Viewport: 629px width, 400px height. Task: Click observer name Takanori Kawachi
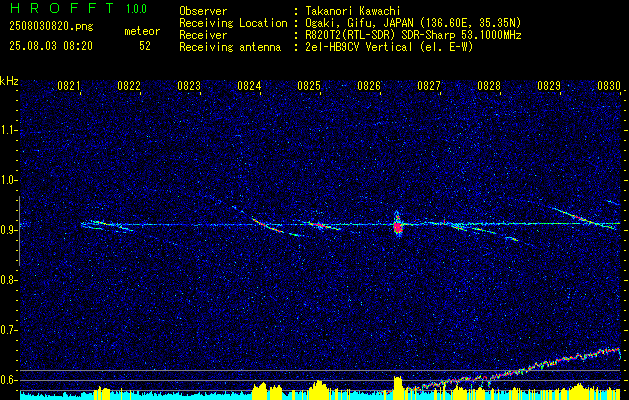352,11
